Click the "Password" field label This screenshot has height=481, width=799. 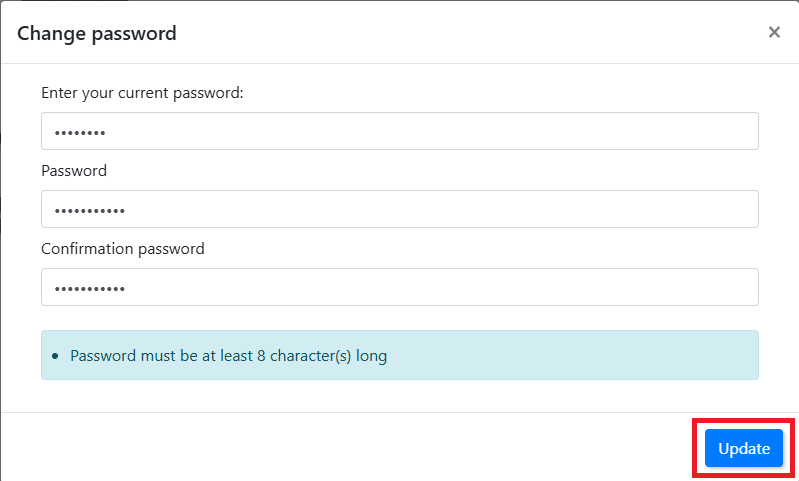[x=74, y=171]
